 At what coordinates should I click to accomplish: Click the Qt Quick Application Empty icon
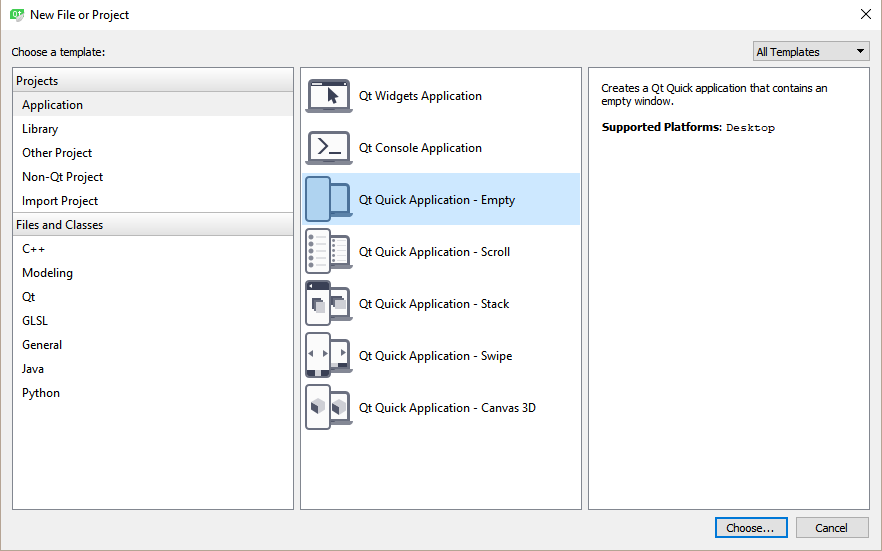[x=328, y=200]
